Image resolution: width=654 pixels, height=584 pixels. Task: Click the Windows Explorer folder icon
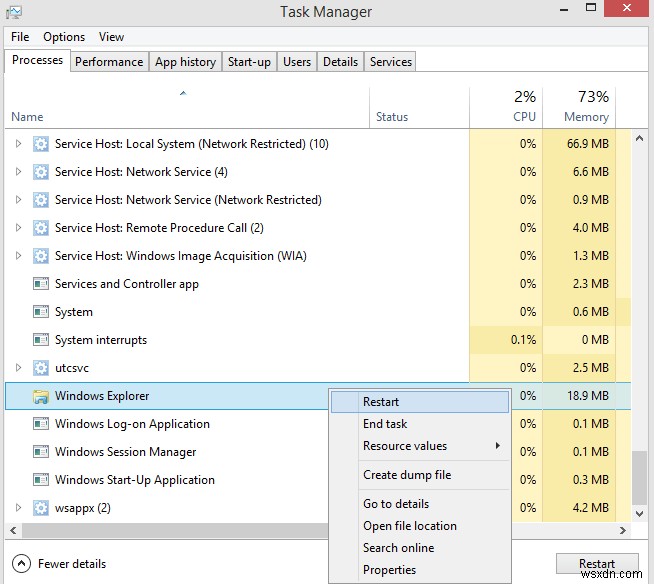(40, 396)
